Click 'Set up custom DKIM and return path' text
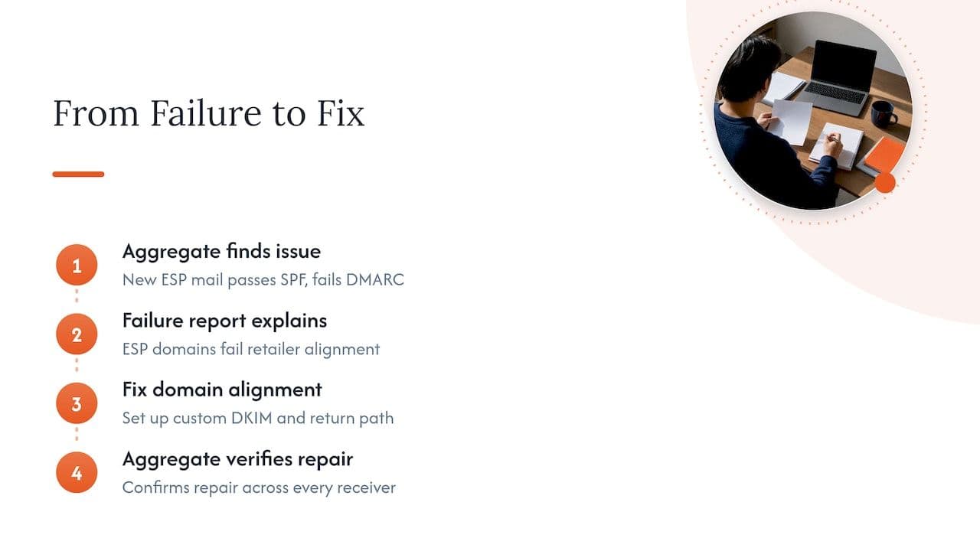The image size is (980, 551). [258, 419]
